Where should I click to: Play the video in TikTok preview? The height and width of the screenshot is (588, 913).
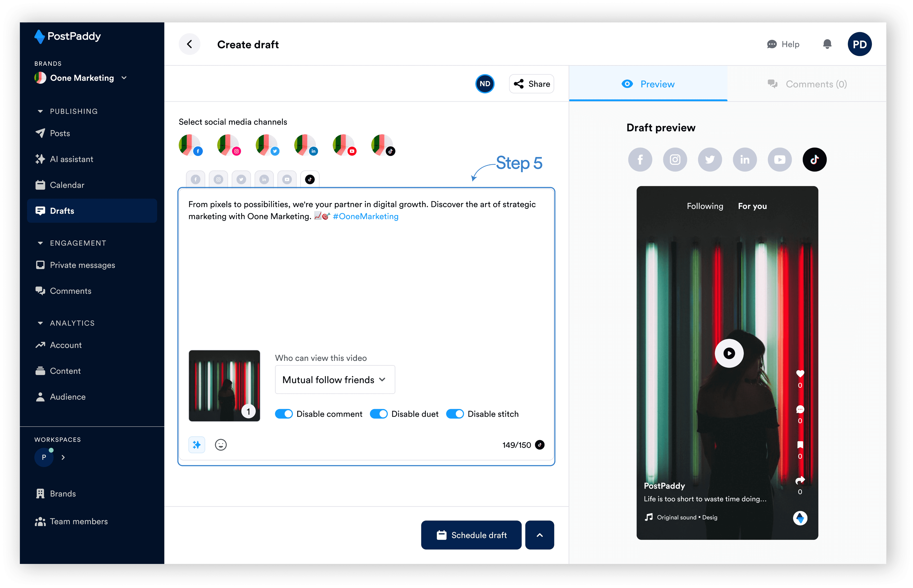click(x=729, y=353)
